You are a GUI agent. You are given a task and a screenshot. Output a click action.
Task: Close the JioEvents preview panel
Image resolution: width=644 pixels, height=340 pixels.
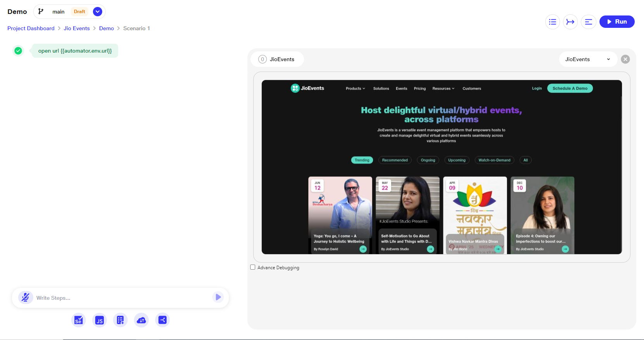pos(625,59)
